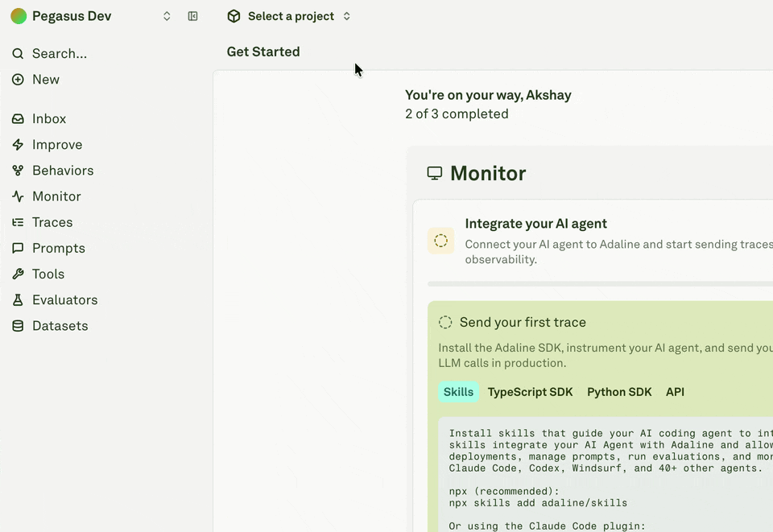Click the integration progress bar
The width and height of the screenshot is (773, 532).
click(600, 284)
